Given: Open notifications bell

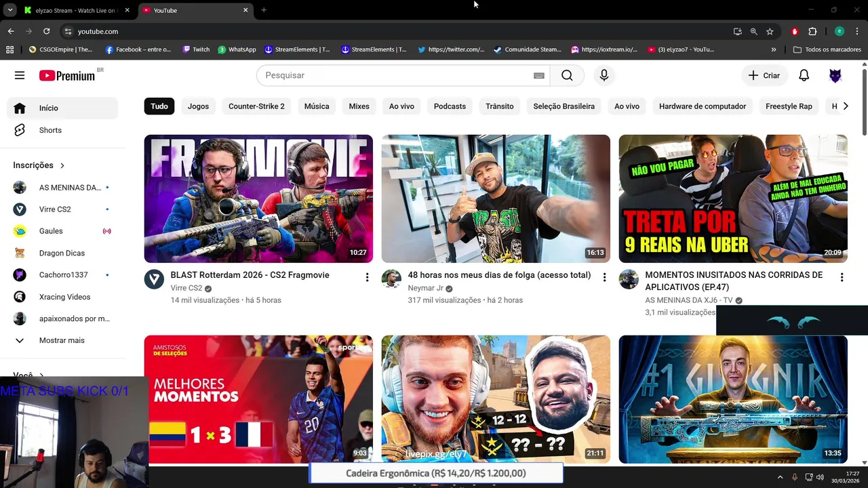Looking at the screenshot, I should [804, 75].
